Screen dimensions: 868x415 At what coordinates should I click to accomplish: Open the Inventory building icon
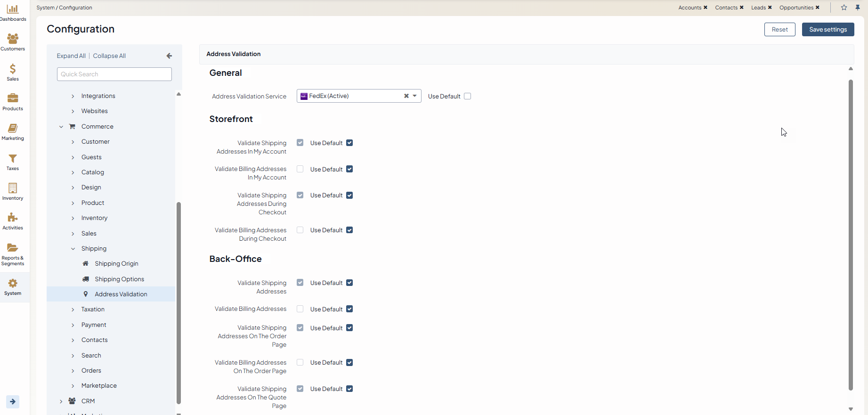[13, 188]
